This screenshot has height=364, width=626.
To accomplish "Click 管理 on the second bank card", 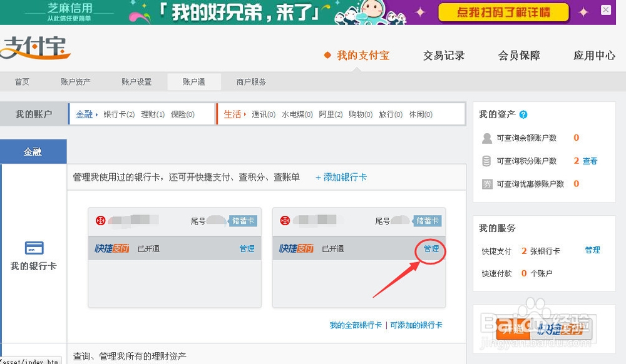I will click(x=431, y=248).
